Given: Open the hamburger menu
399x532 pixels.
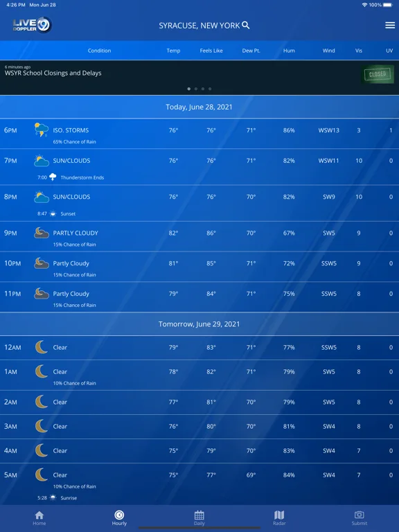Looking at the screenshot, I should pos(390,25).
